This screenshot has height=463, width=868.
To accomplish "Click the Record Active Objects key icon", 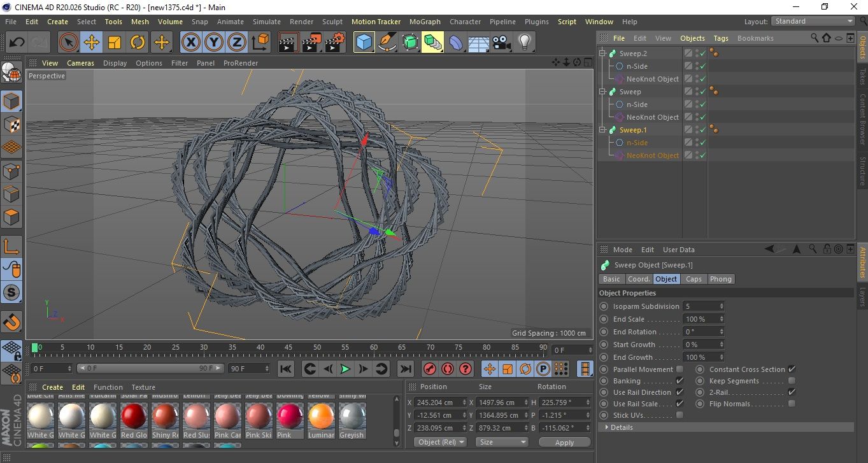I will pyautogui.click(x=430, y=369).
